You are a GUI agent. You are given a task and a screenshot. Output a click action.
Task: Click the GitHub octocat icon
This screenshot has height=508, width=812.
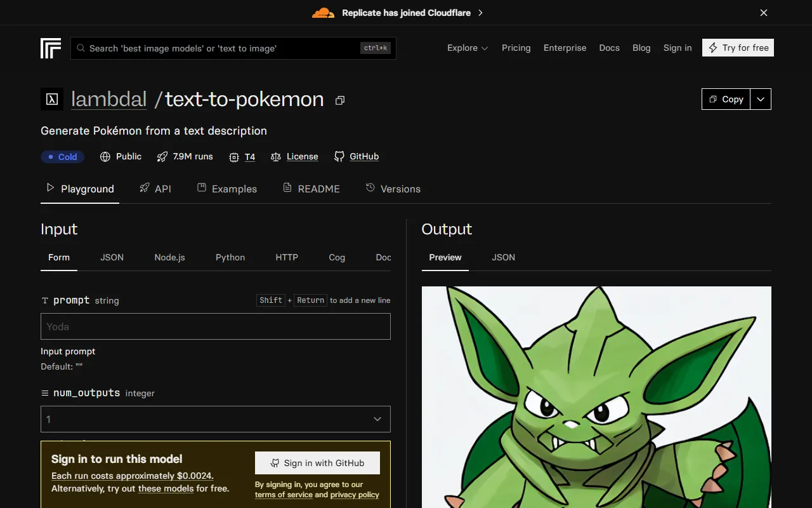point(339,157)
